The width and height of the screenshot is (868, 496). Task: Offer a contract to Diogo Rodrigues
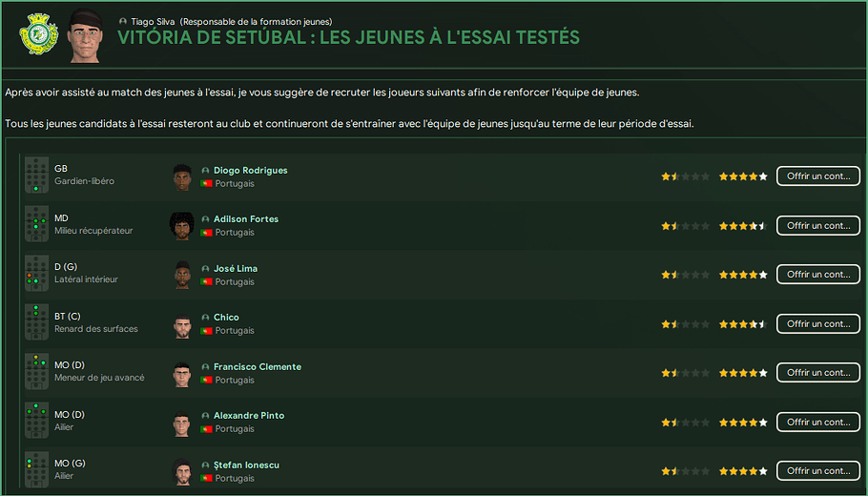(817, 176)
